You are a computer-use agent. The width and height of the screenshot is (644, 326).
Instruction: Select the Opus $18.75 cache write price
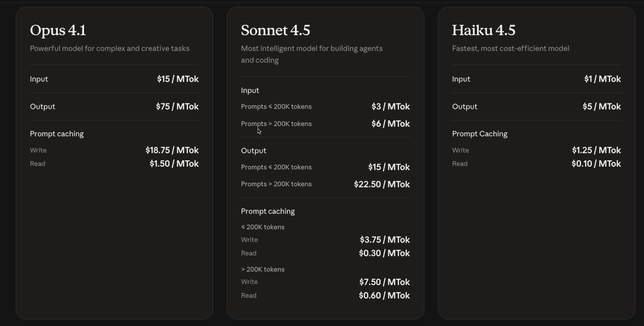click(172, 150)
